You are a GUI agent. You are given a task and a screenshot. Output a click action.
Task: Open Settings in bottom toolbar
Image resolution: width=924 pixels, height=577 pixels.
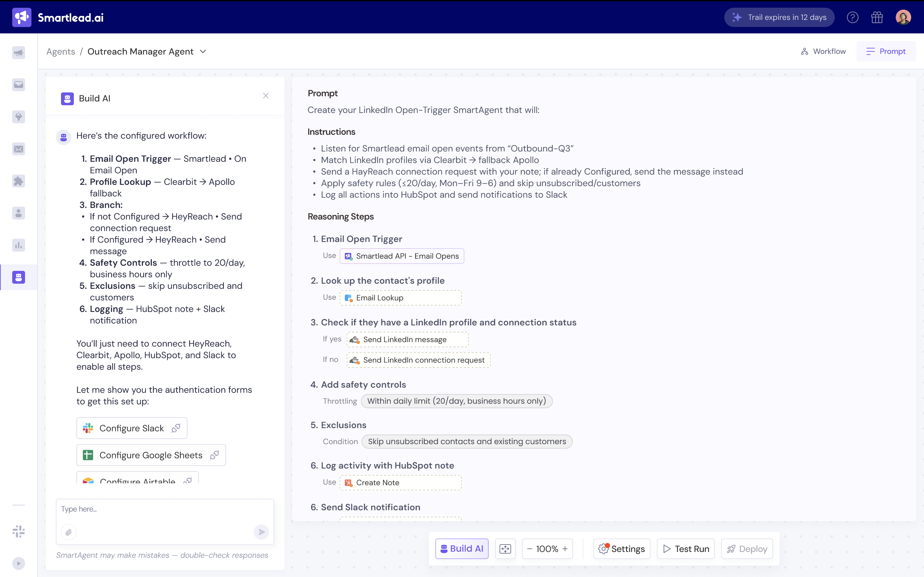click(622, 549)
